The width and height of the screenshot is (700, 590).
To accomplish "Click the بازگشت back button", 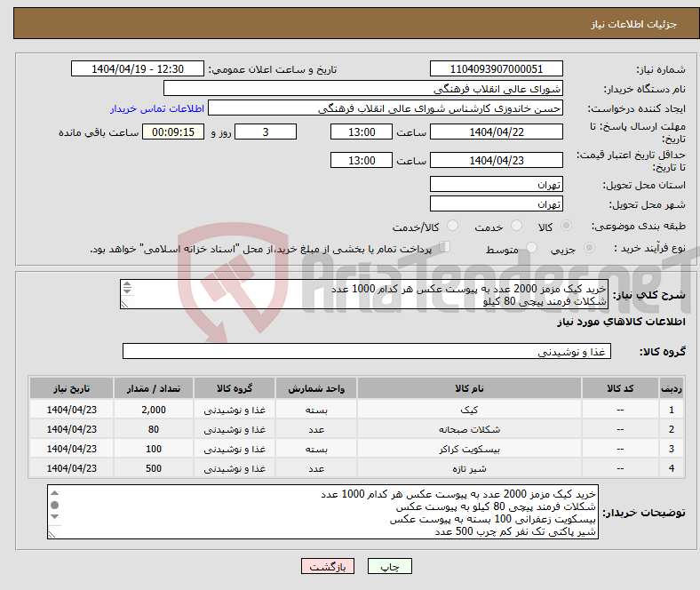I will (x=328, y=566).
